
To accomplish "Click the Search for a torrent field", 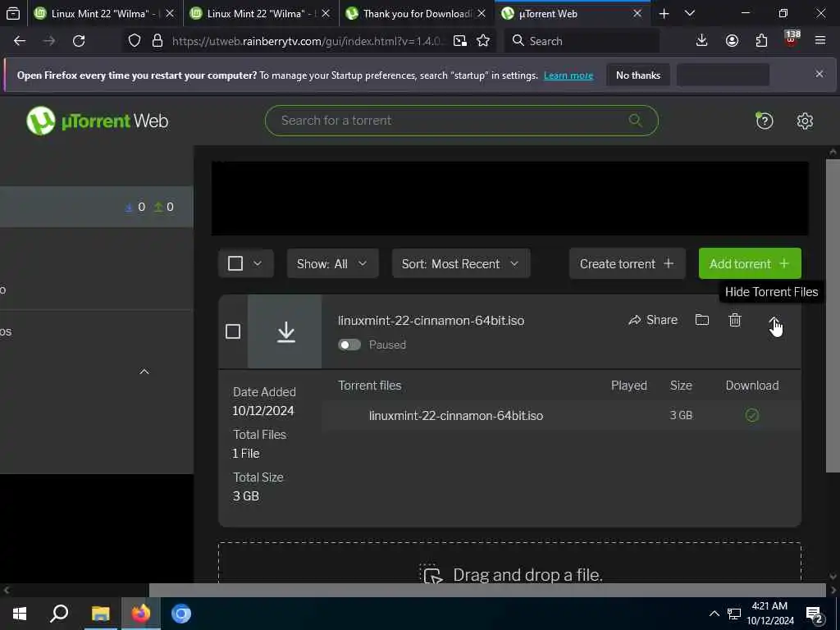I will 461,121.
